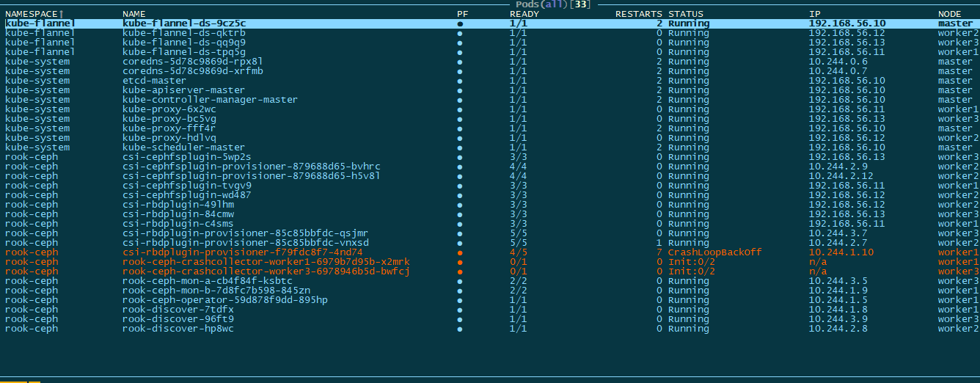Click port-forward dot of coredns-5d78c9869d-rpx8l
The height and width of the screenshot is (383, 980).
[460, 62]
